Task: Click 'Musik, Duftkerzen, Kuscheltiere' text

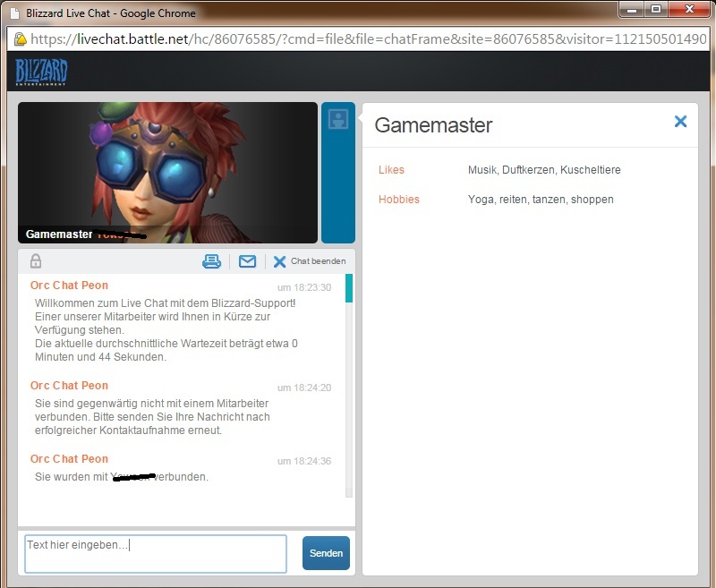Action: coord(544,170)
